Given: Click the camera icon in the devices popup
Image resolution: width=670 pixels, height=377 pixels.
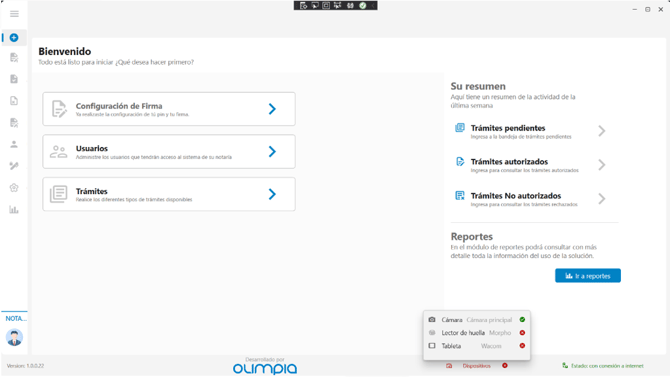Looking at the screenshot, I should (x=432, y=320).
